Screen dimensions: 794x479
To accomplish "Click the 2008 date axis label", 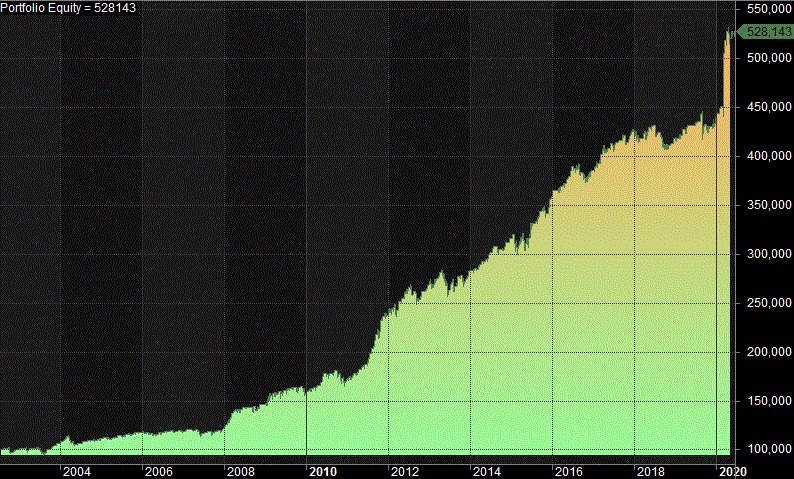I will click(240, 470).
